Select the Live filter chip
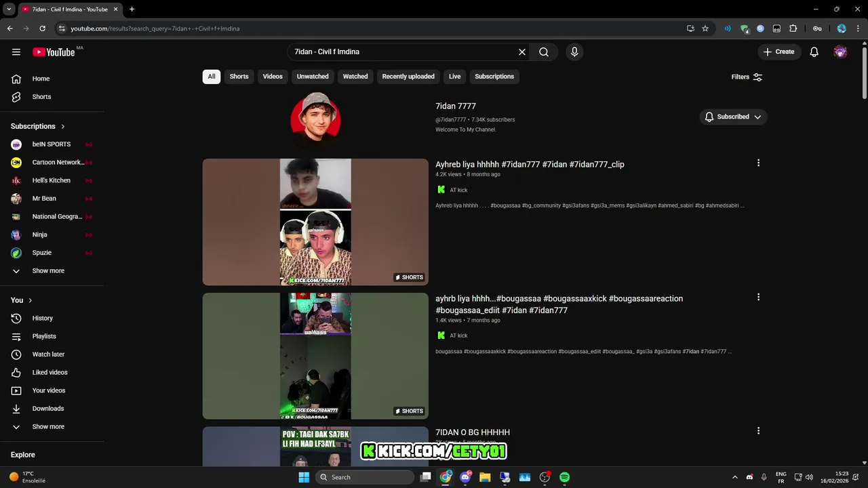 point(454,77)
